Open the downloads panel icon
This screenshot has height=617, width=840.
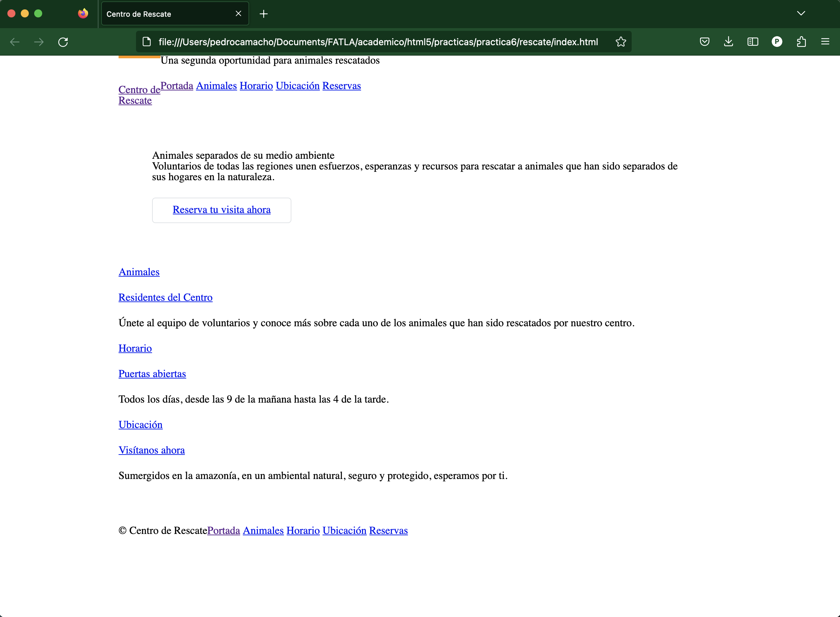point(728,42)
